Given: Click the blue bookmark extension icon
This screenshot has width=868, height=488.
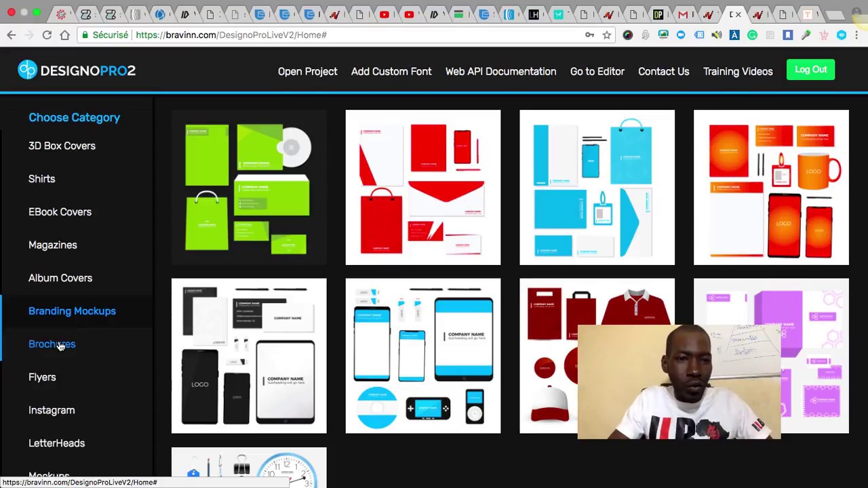Looking at the screenshot, I should coord(787,35).
